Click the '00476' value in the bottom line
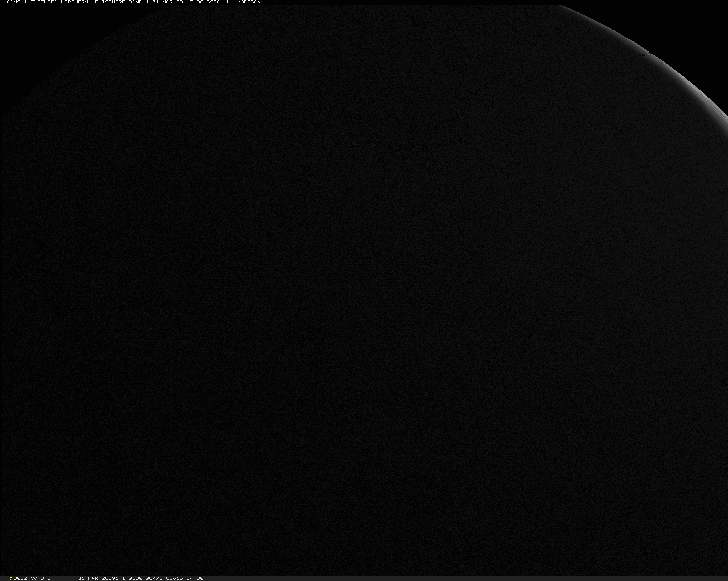This screenshot has width=728, height=581. click(x=154, y=578)
